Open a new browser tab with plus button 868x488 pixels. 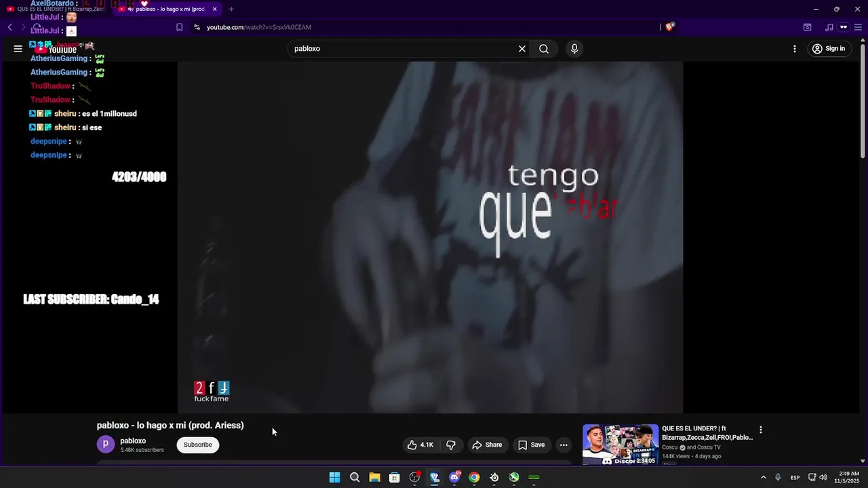pyautogui.click(x=231, y=9)
